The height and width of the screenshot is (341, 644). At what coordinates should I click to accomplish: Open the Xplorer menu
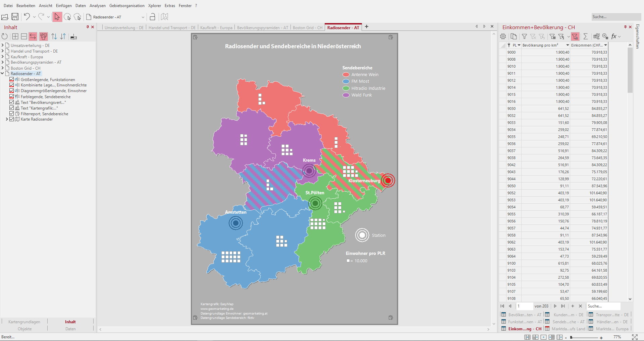[x=155, y=6]
